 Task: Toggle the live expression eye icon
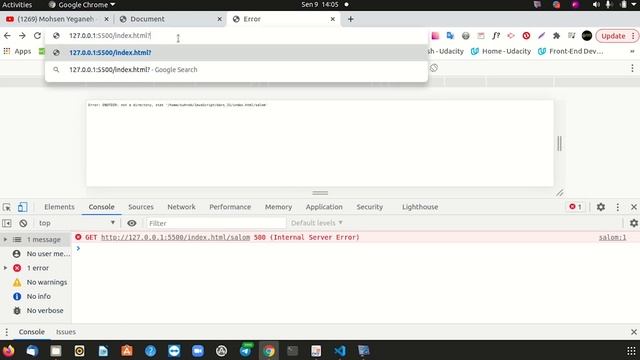(131, 223)
